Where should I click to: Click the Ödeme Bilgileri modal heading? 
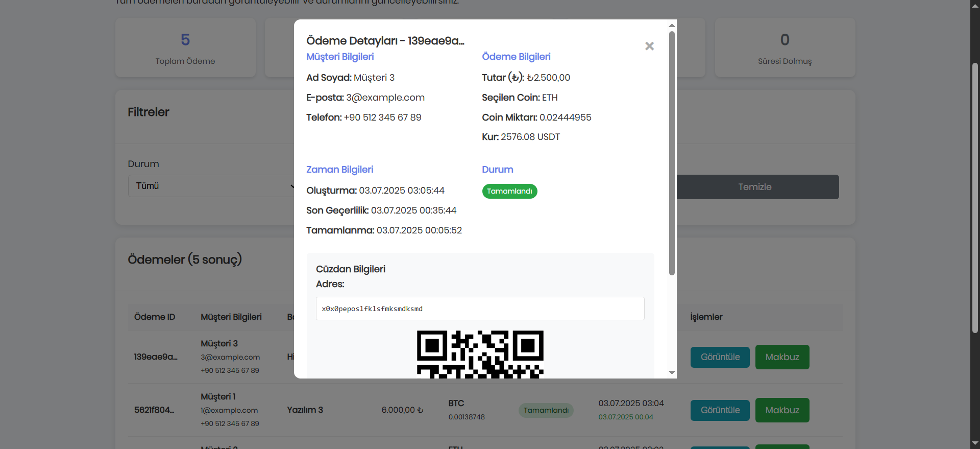(x=516, y=57)
